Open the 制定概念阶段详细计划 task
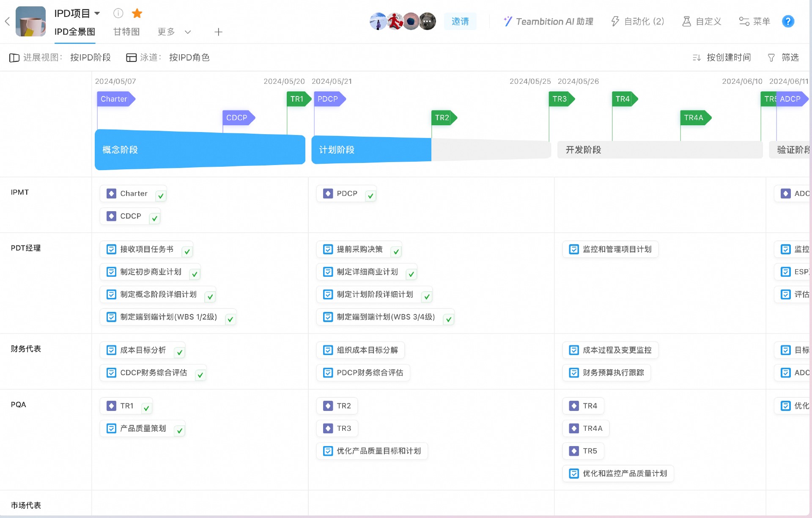Screen dimensions: 812x518 tap(158, 294)
